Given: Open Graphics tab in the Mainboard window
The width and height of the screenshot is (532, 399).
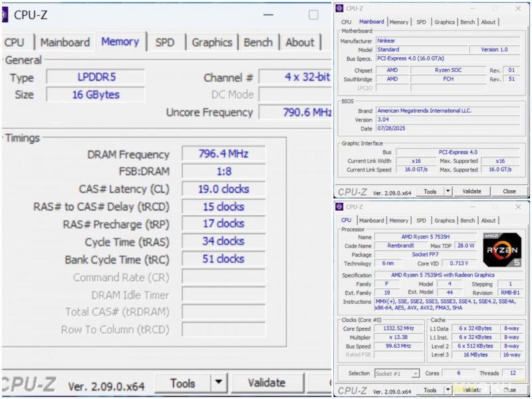Looking at the screenshot, I should pos(444,22).
